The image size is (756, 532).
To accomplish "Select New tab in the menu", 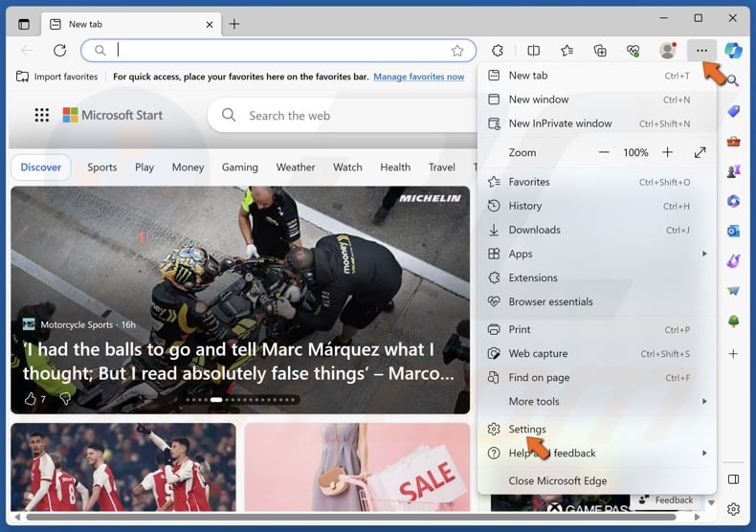I will coord(597,76).
